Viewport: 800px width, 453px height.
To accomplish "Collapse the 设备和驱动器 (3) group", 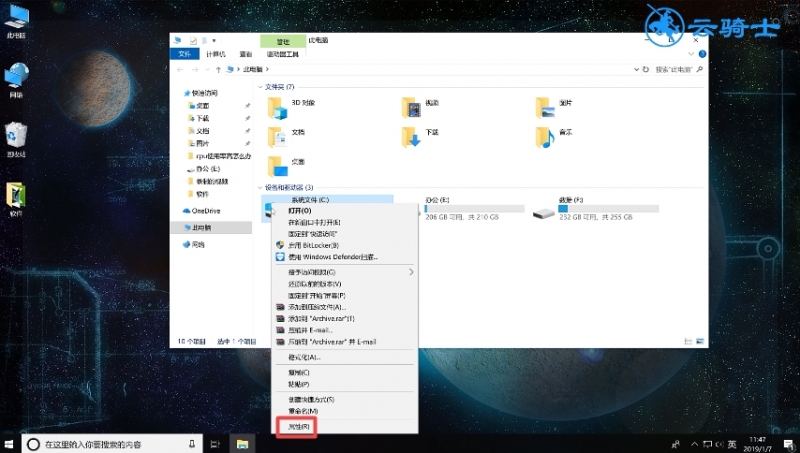I will coord(260,188).
